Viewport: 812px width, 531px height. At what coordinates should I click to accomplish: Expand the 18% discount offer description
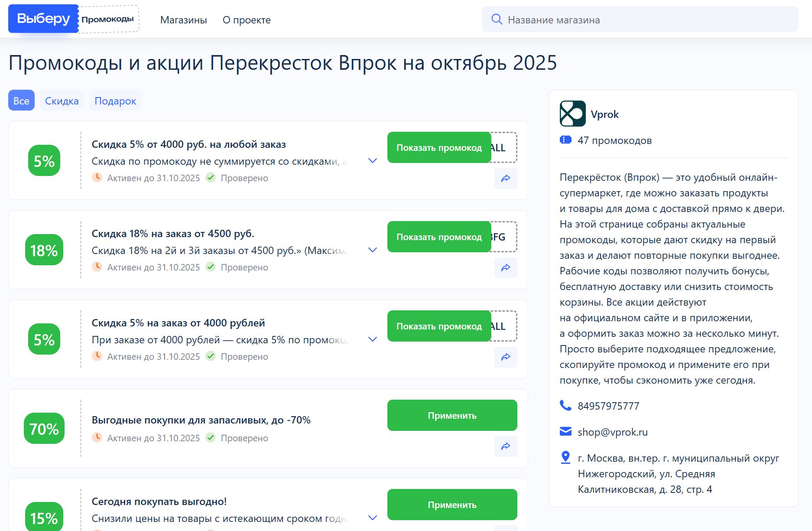click(372, 250)
